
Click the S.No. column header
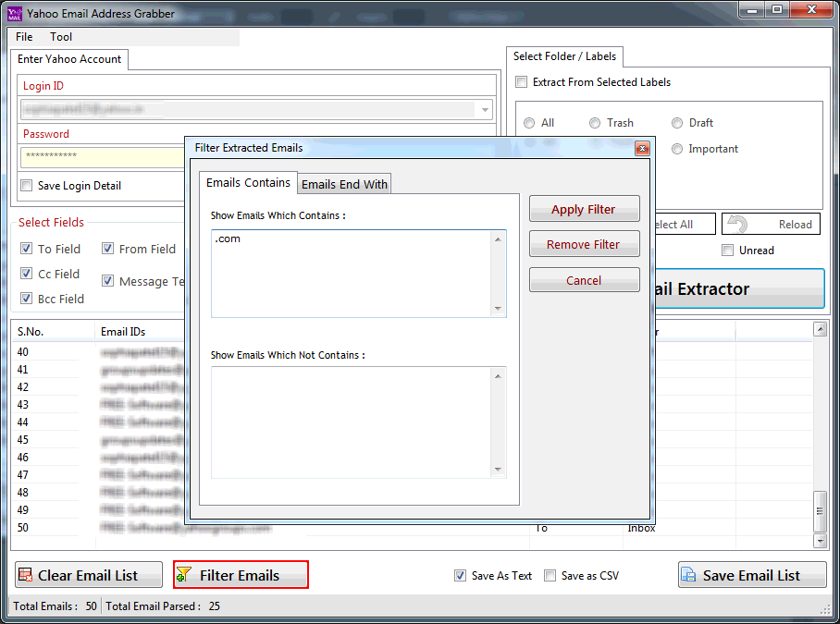pos(53,332)
